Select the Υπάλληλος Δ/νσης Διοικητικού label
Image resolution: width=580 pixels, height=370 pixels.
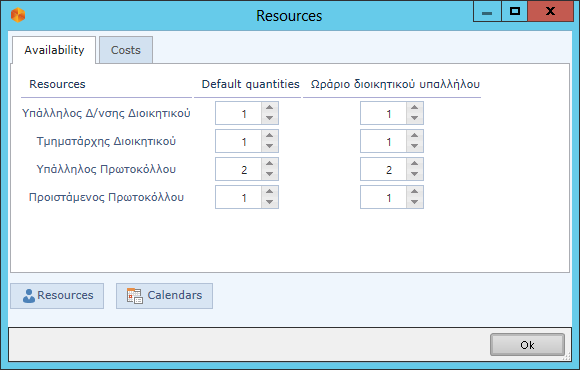pos(106,113)
